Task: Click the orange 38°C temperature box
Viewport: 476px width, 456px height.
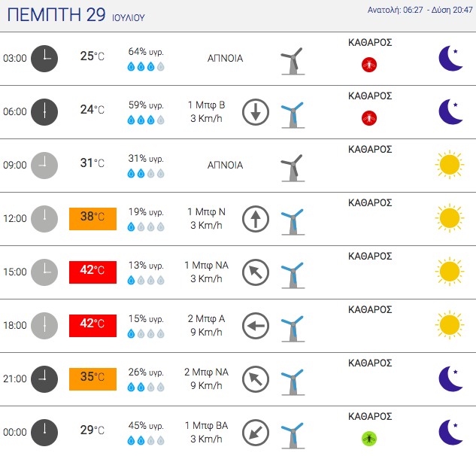Action: point(93,219)
